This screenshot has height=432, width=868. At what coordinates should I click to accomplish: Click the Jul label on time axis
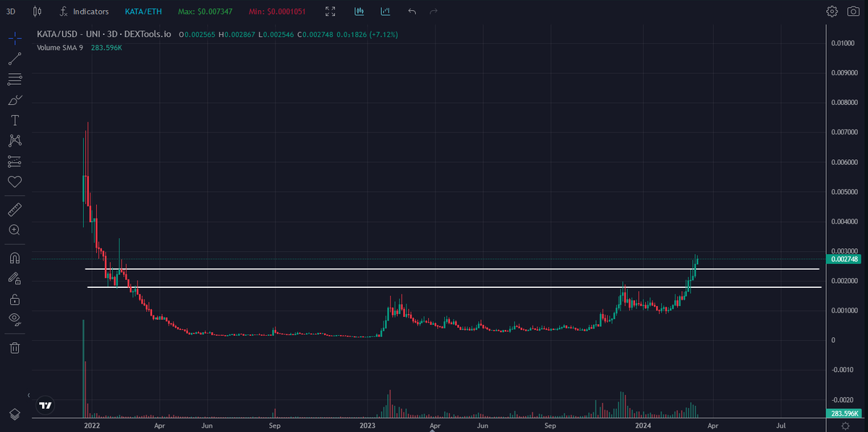782,427
